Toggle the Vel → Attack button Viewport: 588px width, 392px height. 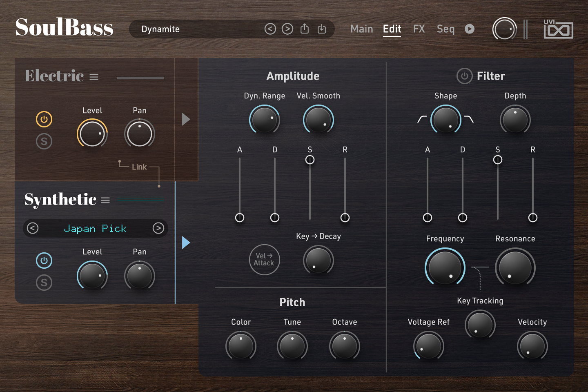pyautogui.click(x=264, y=260)
